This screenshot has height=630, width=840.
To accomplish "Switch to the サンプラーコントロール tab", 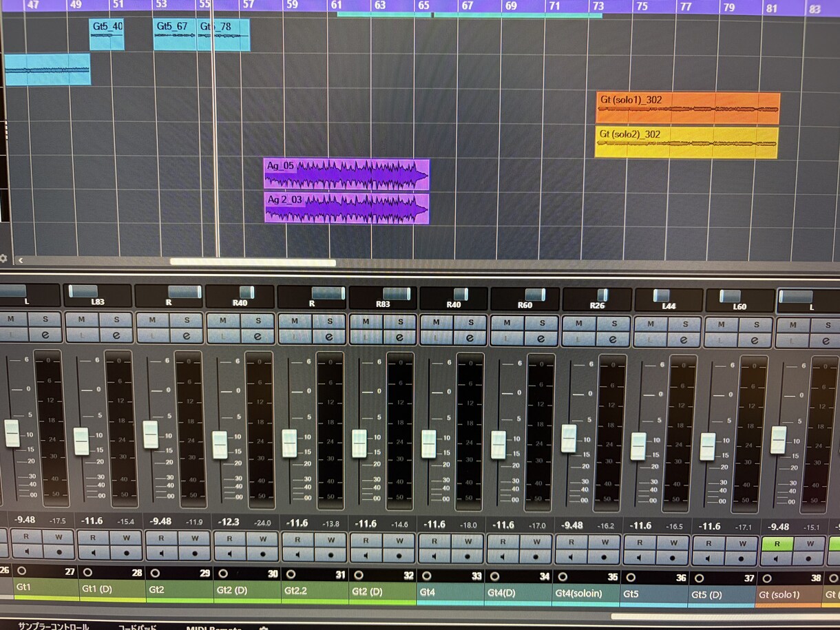I will tap(53, 627).
